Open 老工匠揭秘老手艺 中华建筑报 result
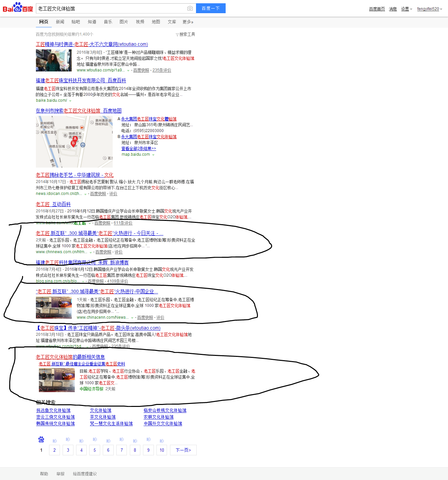 [x=74, y=175]
